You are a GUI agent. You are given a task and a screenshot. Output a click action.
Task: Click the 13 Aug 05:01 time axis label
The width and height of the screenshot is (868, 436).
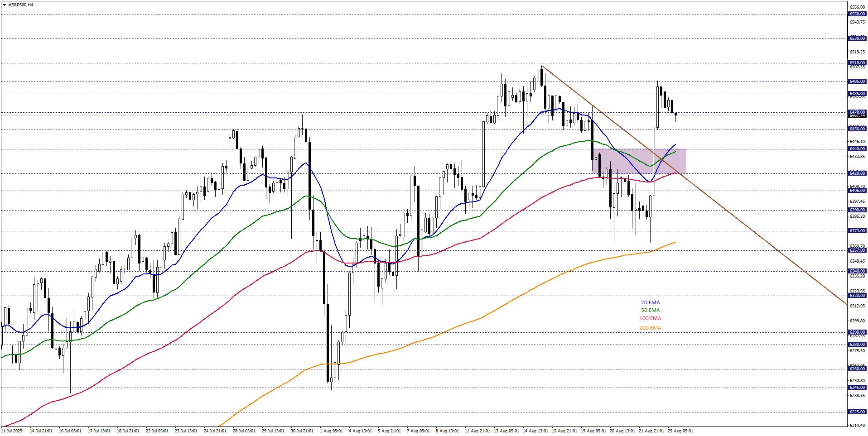coord(506,431)
